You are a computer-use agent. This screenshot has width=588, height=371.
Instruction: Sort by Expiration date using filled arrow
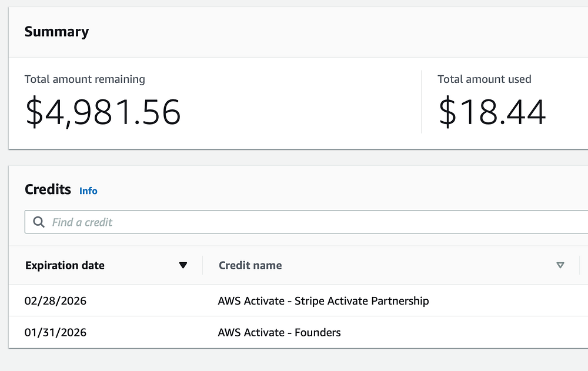pyautogui.click(x=183, y=265)
